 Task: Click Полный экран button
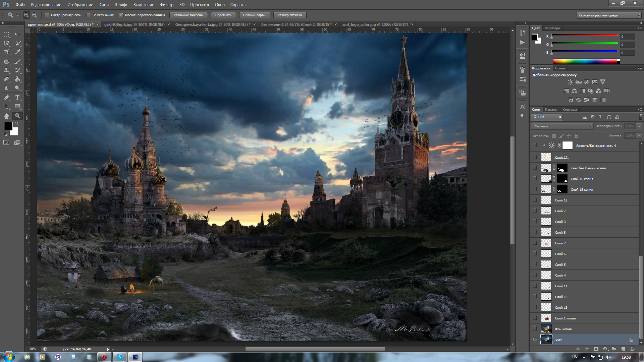(x=254, y=15)
